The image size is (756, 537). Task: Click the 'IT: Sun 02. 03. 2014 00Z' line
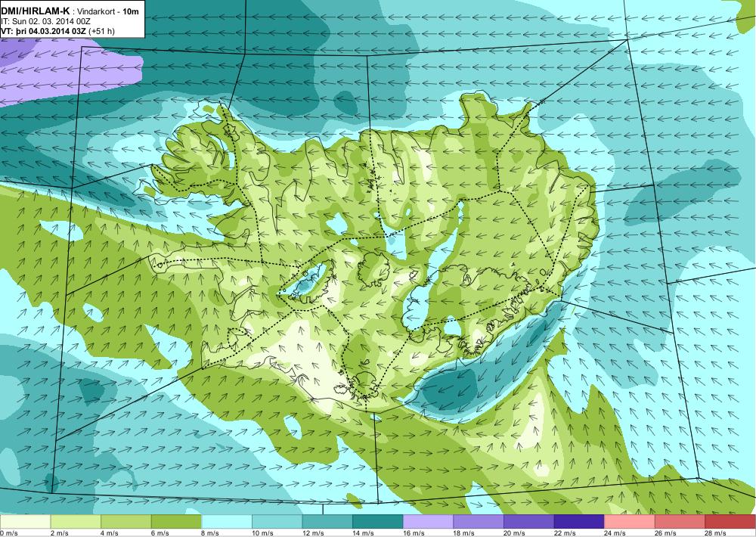coord(46,21)
